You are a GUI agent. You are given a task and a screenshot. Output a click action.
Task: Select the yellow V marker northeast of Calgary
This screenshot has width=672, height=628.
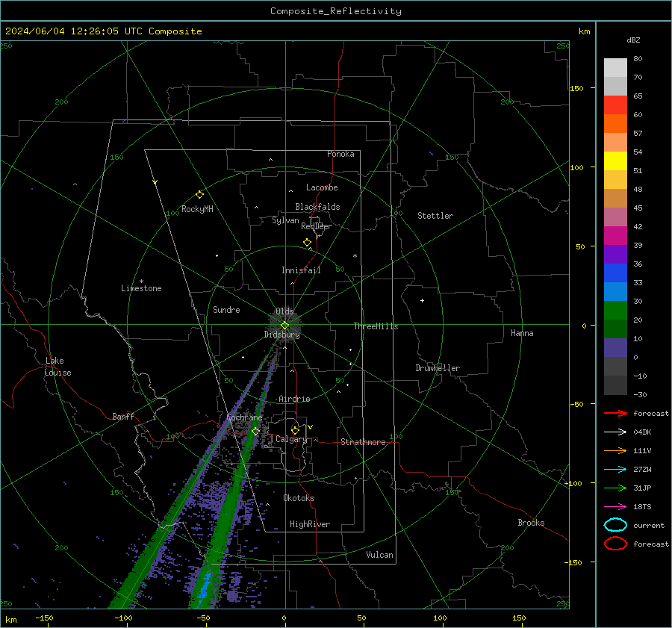311,427
